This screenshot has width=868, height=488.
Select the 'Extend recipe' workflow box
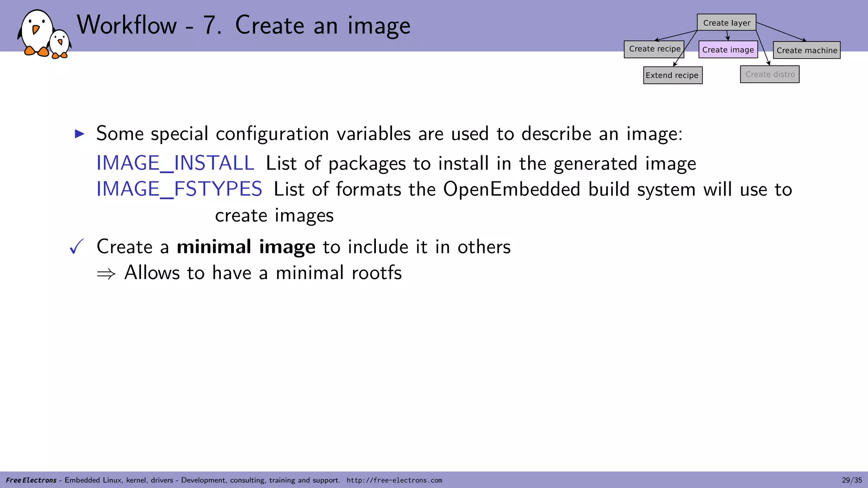(x=673, y=75)
